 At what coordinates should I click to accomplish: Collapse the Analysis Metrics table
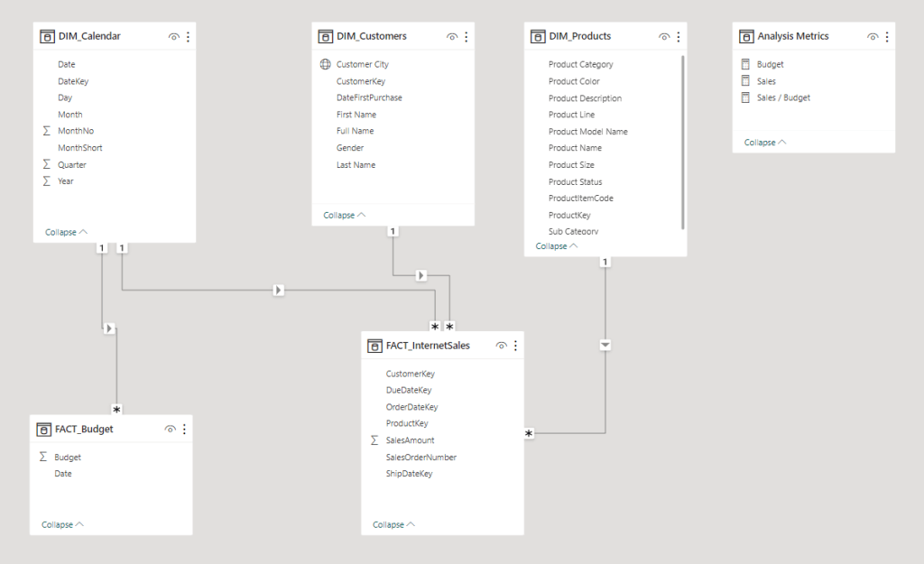point(765,143)
